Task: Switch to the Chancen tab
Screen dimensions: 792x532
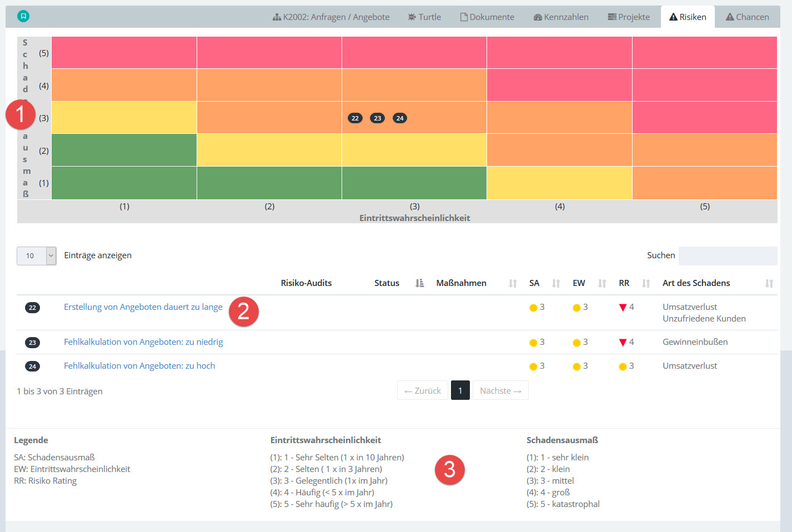Action: [x=747, y=17]
